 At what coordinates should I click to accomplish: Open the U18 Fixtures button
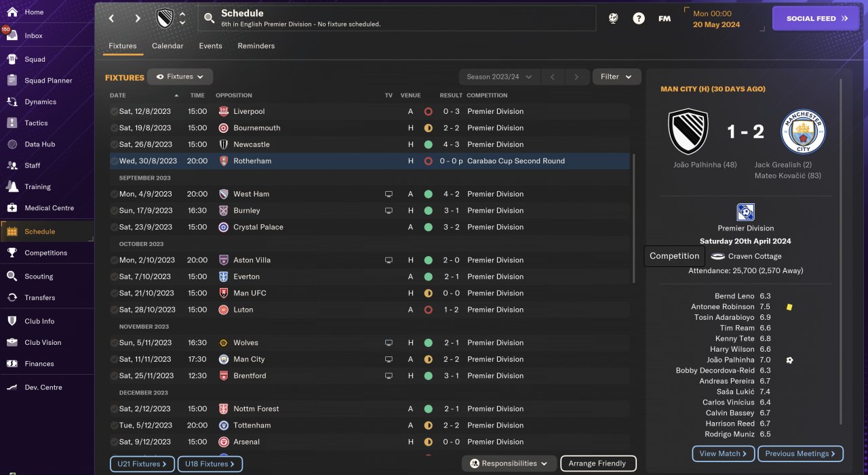point(210,464)
